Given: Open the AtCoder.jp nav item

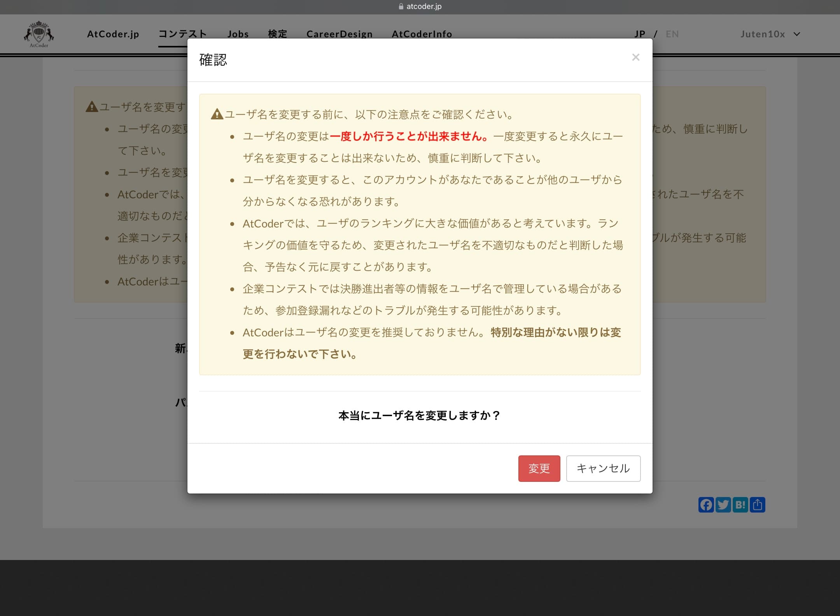Looking at the screenshot, I should (x=113, y=34).
